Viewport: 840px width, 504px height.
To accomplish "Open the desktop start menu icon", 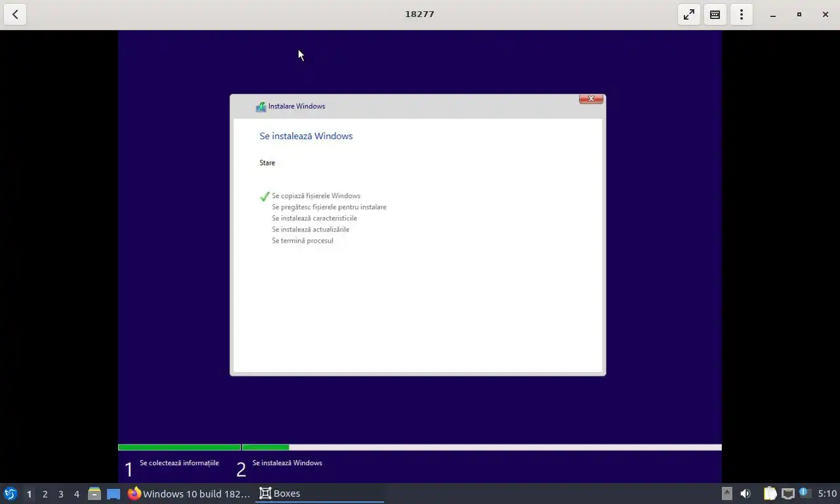I will (x=10, y=493).
